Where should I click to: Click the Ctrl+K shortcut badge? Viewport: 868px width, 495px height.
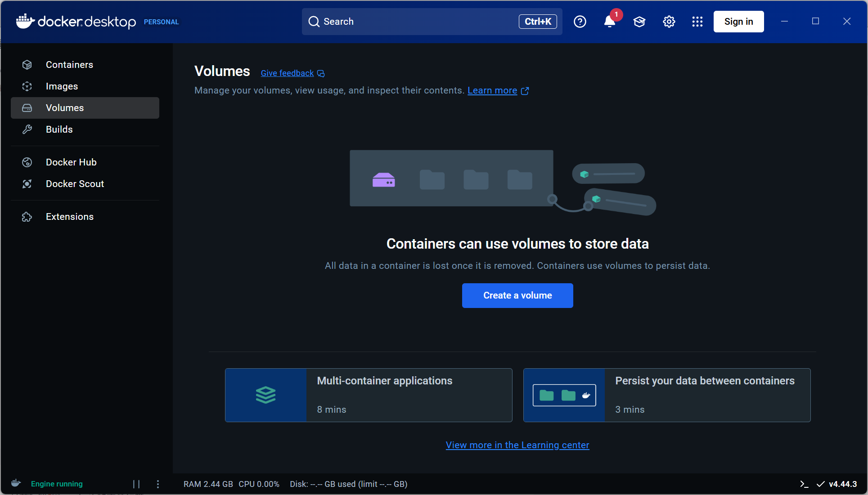coord(538,22)
